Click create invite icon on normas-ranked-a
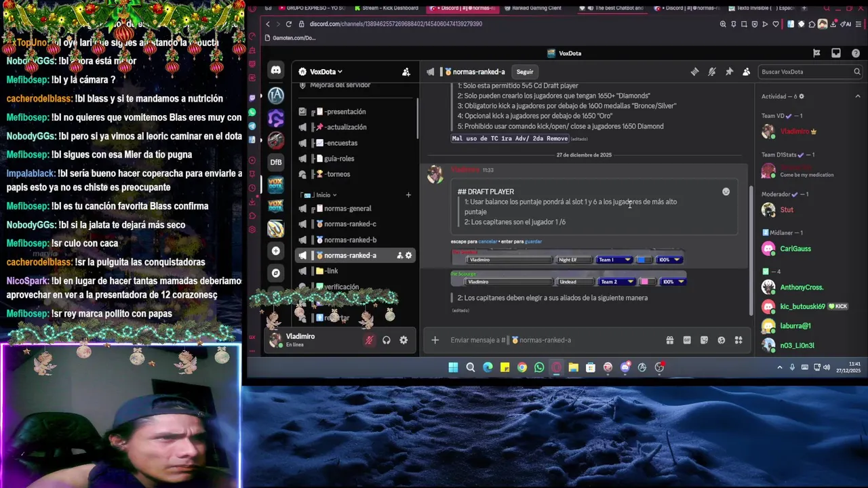Viewport: 868px width, 488px height. click(399, 256)
